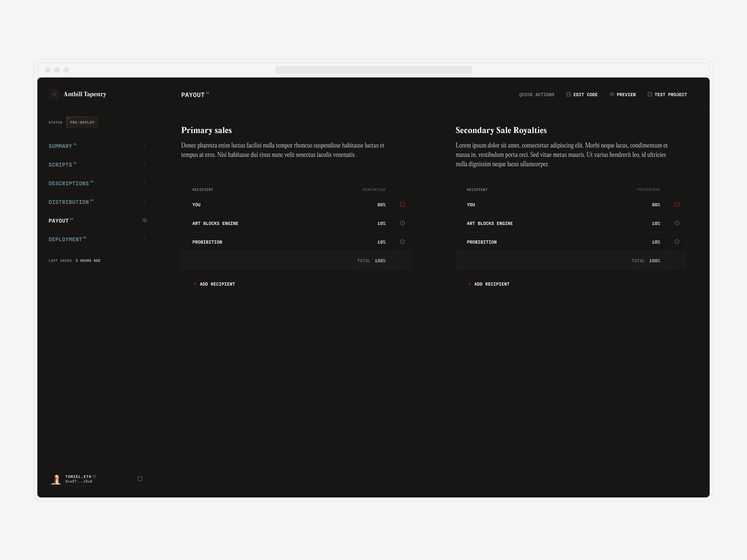Show info for Probibition in Primary sales
This screenshot has height=560, width=747.
[402, 242]
